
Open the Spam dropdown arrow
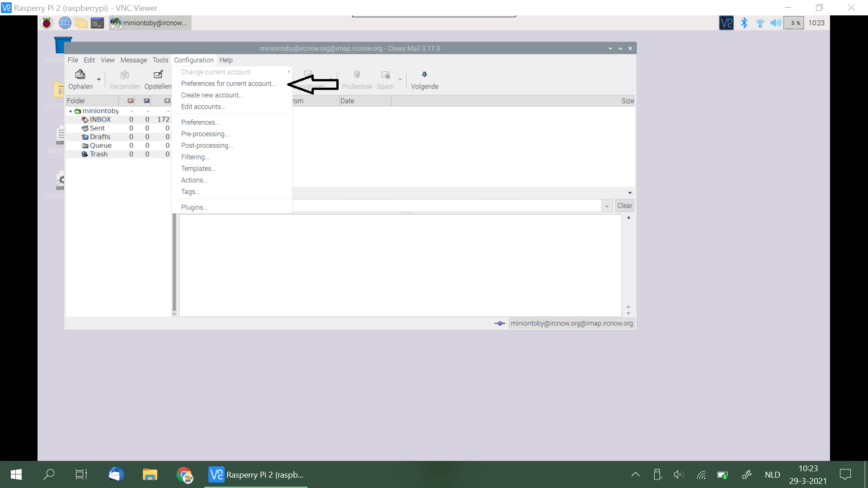[x=400, y=80]
